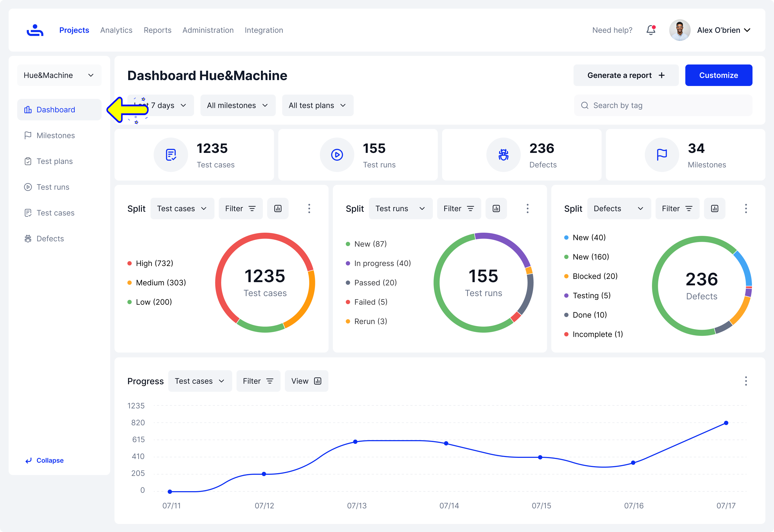Expand the Hue&Machine project dropdown
Screen dimensions: 774x532
click(x=59, y=75)
